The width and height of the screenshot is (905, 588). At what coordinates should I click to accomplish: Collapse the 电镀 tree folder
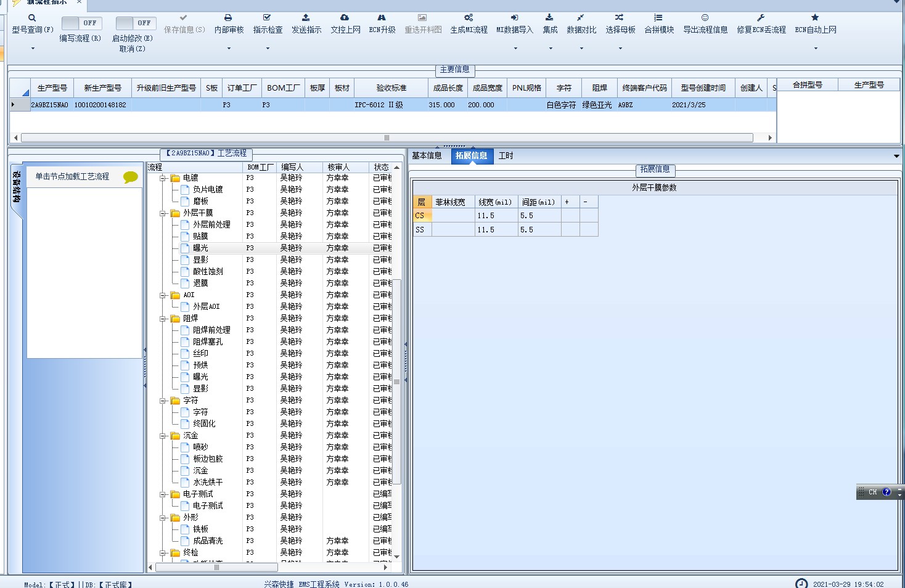tap(163, 178)
